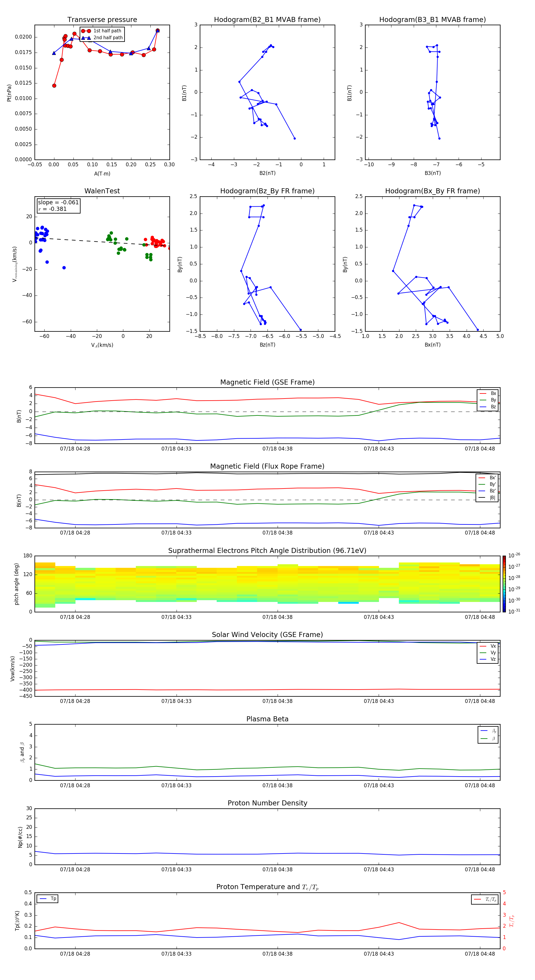The height and width of the screenshot is (980, 535).
Task: Click the red Te/Tp right axis label
Action: point(512,921)
